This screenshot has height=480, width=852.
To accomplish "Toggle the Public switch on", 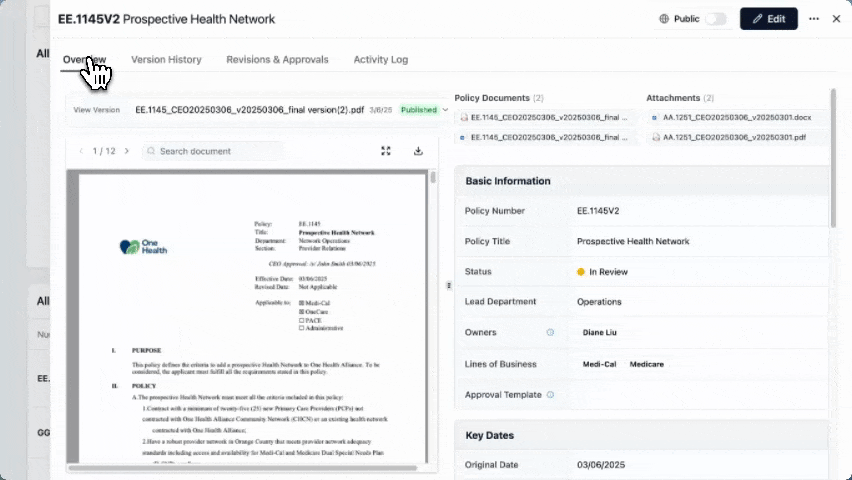I will tap(716, 19).
